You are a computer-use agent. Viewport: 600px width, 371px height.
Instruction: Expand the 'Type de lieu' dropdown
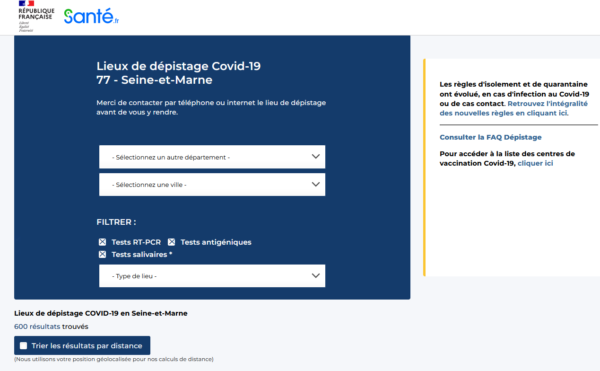[x=212, y=276]
